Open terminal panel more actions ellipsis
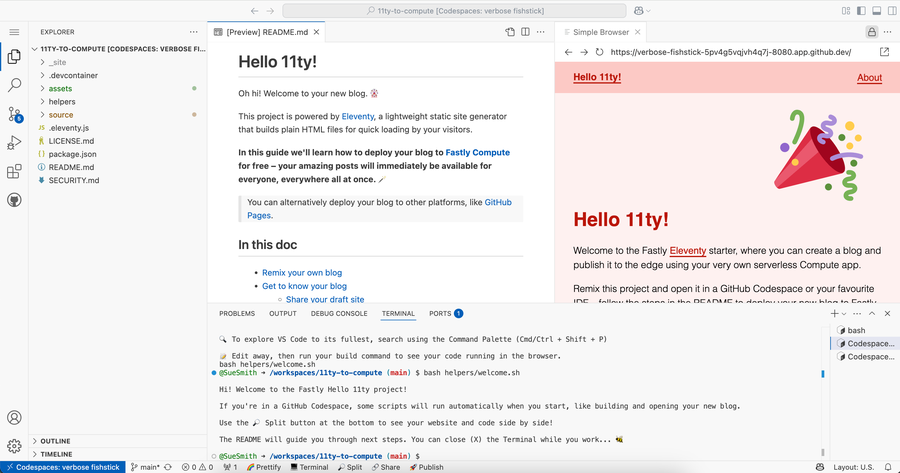This screenshot has width=900, height=473. pyautogui.click(x=857, y=313)
